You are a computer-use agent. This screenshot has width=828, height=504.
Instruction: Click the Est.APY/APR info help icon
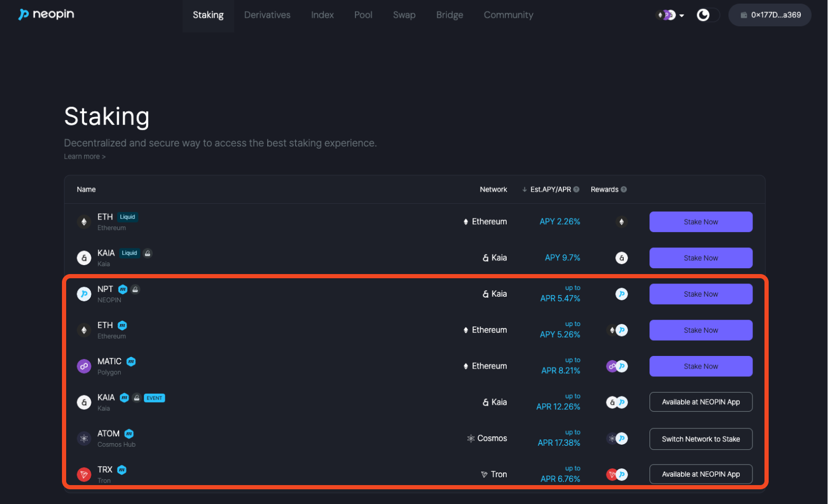click(577, 190)
